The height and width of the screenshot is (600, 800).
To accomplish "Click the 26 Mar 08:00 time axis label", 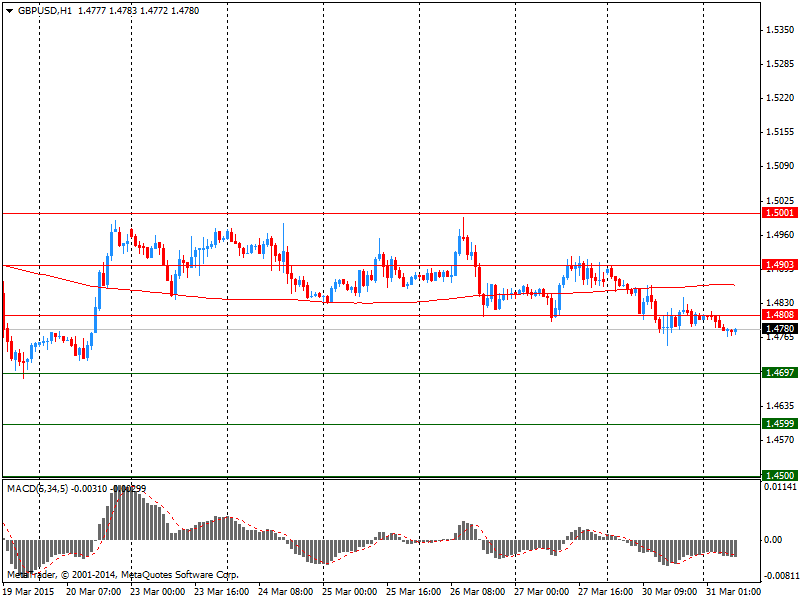I will click(x=478, y=591).
